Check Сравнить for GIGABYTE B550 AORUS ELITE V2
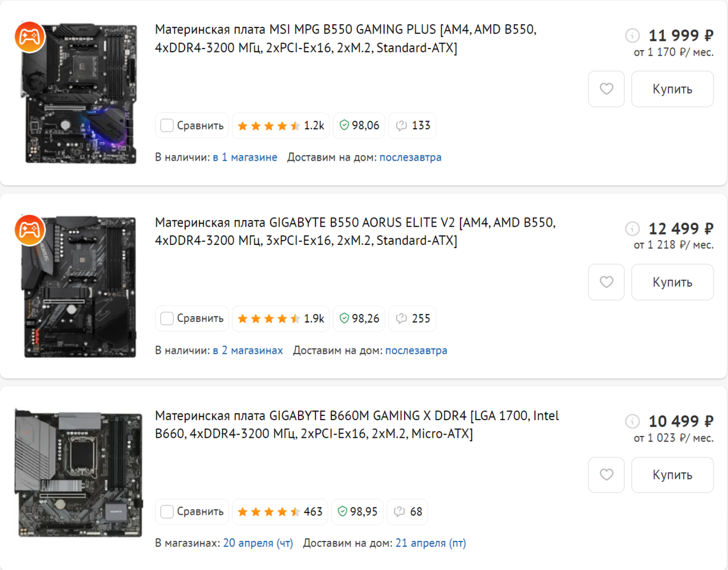Screen dimensions: 728x570 tap(192, 318)
